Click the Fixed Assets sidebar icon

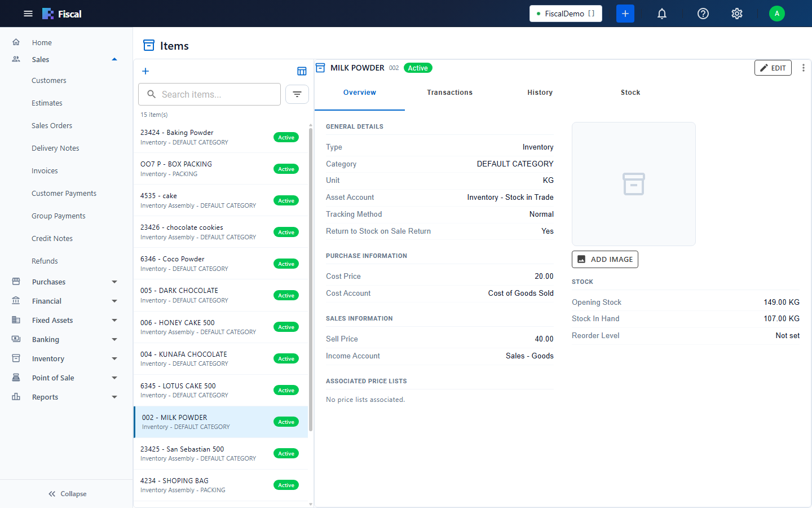click(x=16, y=320)
